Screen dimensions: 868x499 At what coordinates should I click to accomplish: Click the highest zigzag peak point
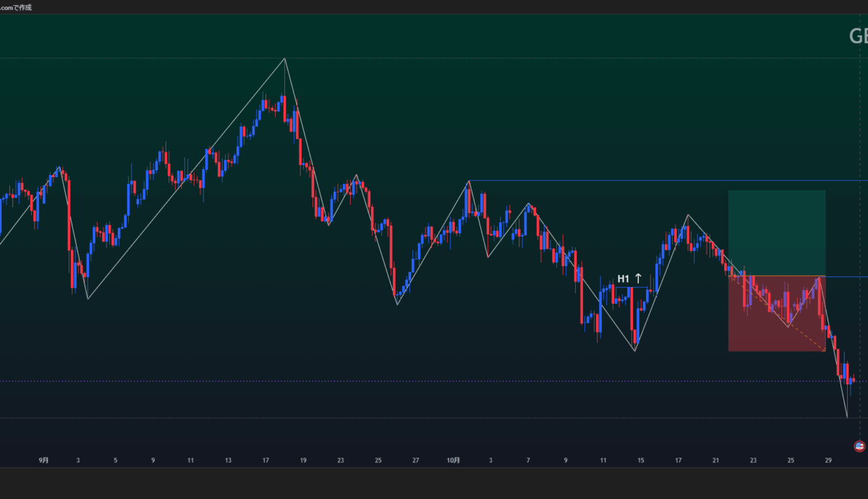pos(284,58)
